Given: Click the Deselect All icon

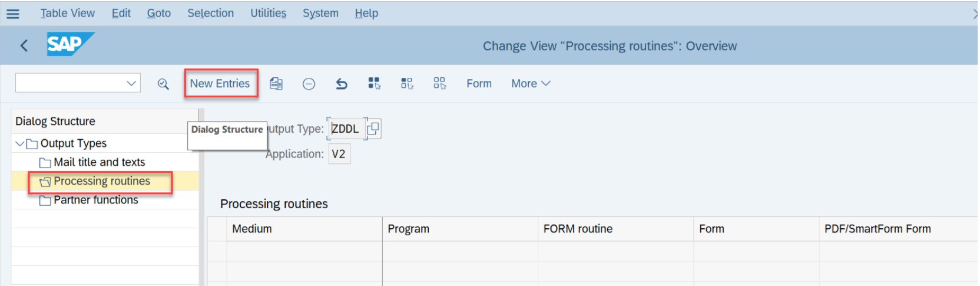Looking at the screenshot, I should (x=440, y=83).
